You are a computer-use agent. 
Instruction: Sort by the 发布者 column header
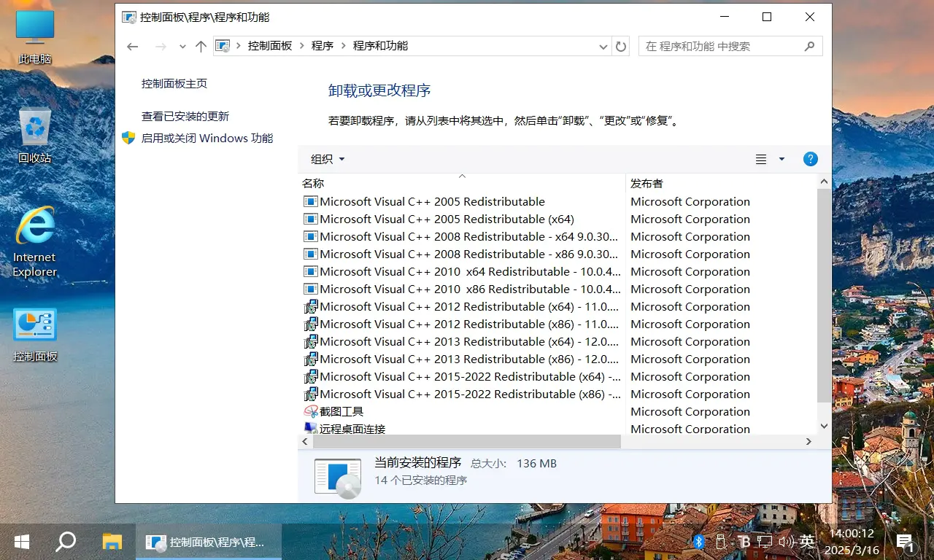722,183
